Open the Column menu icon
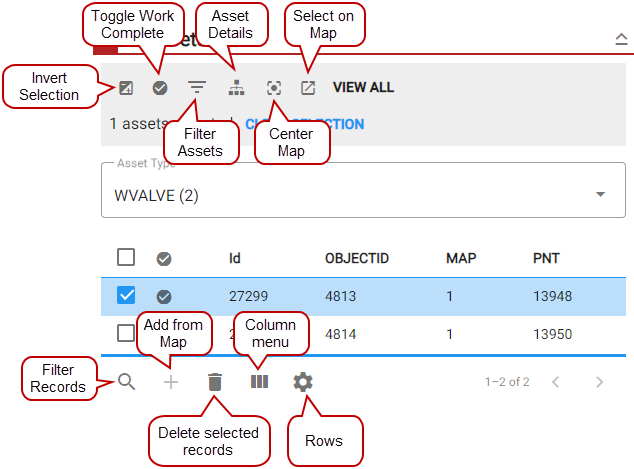Screen dimensions: 634x469 (x=259, y=382)
